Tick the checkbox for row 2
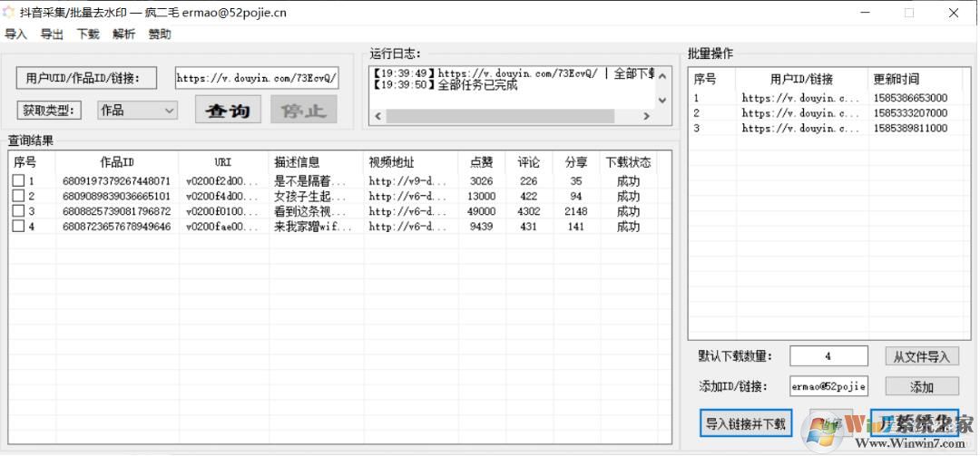 pos(18,196)
